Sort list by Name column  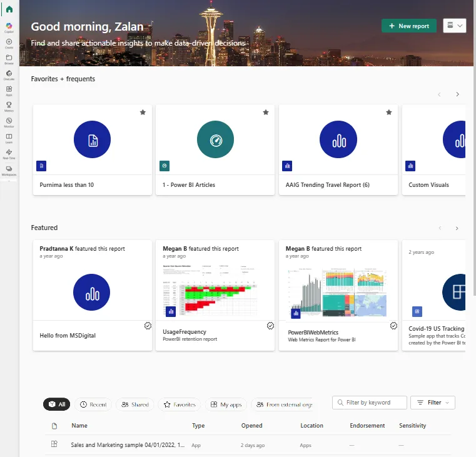click(x=79, y=426)
